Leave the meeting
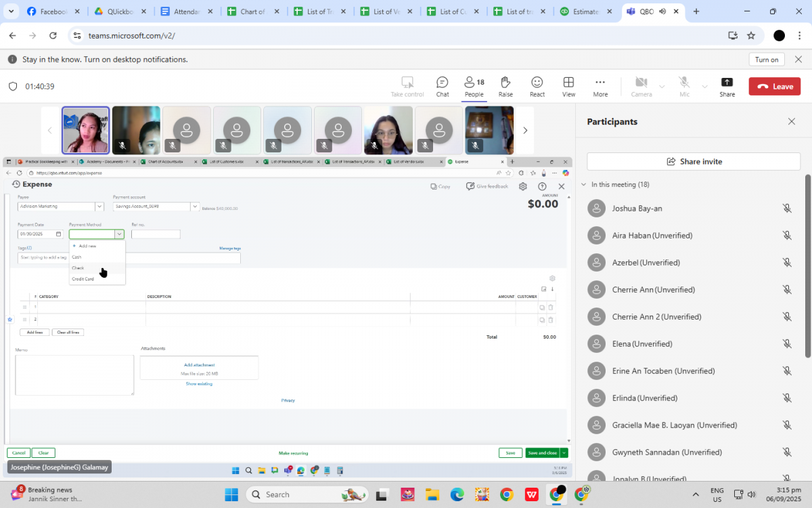Image resolution: width=812 pixels, height=508 pixels. 775,87
